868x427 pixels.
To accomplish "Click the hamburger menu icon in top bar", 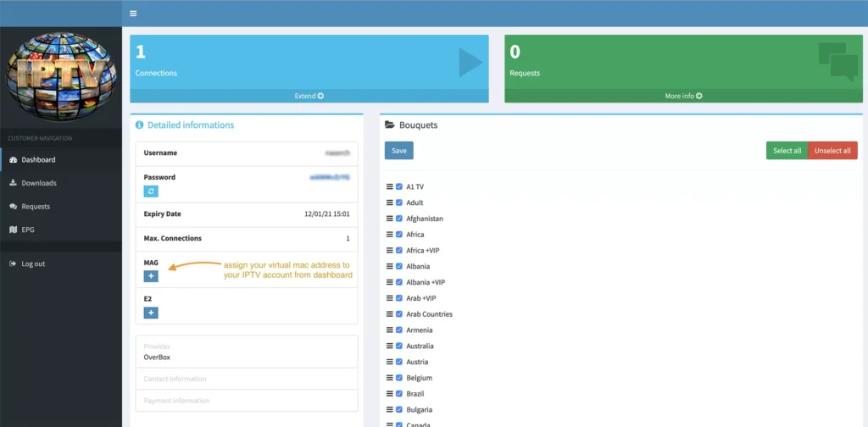I will (x=133, y=14).
